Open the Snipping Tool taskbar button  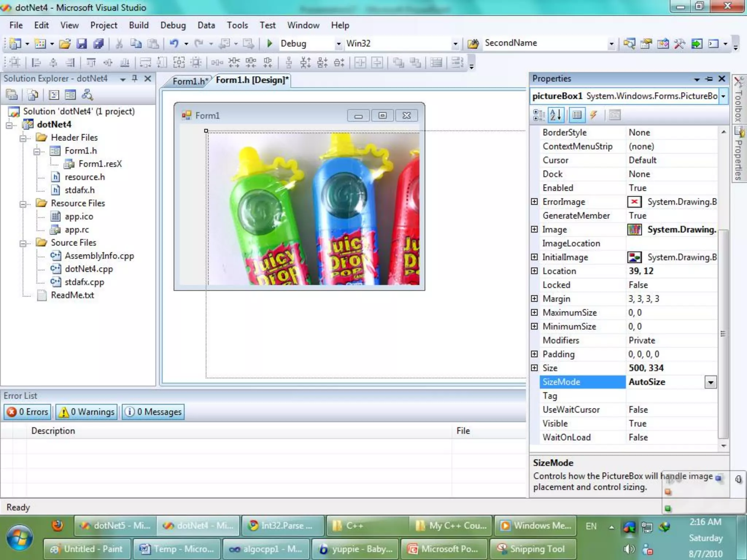pos(533,549)
